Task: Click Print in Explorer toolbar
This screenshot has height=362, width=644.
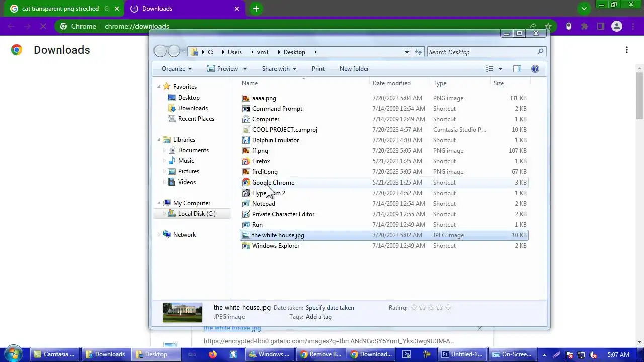Action: [x=318, y=69]
